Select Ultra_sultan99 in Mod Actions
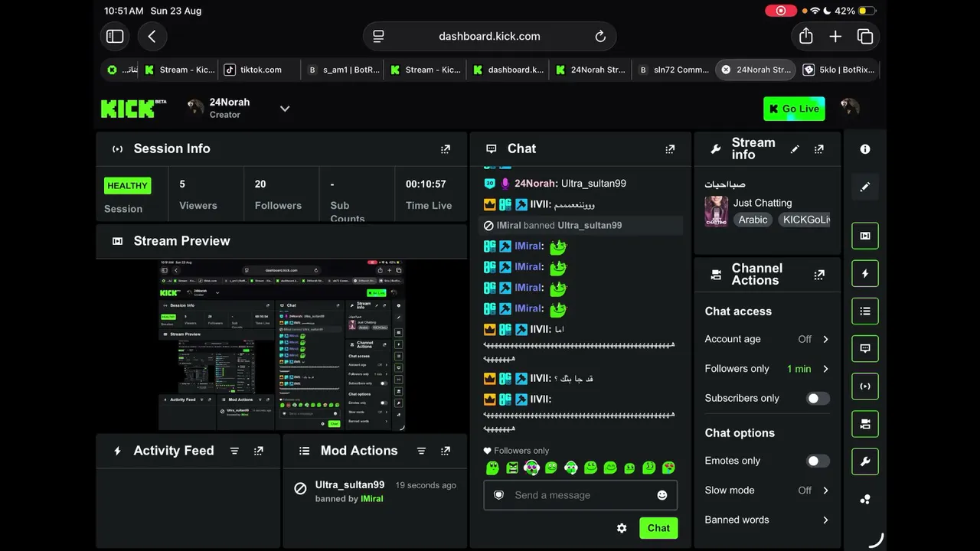 tap(350, 485)
